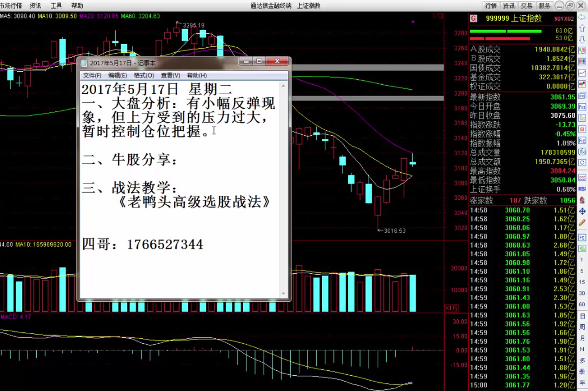
Task: Open the 工具 menu
Action: coord(56,5)
